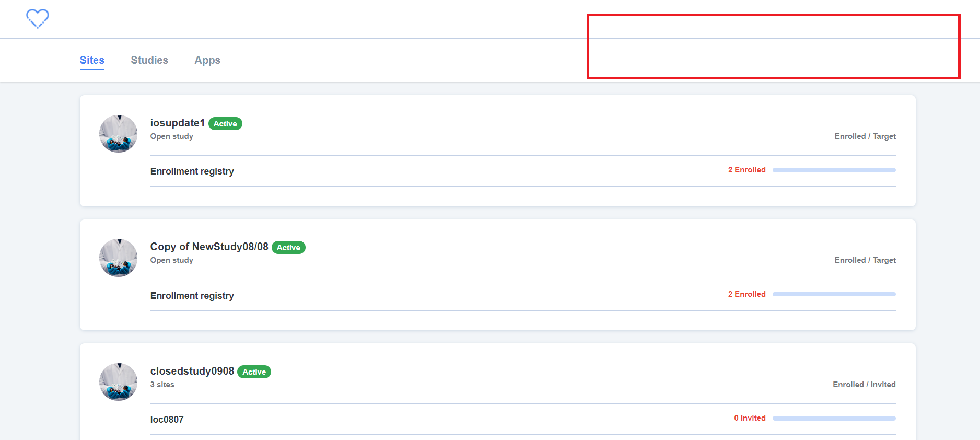This screenshot has width=980, height=440.
Task: Select the Sites tab
Action: pyautogui.click(x=92, y=60)
